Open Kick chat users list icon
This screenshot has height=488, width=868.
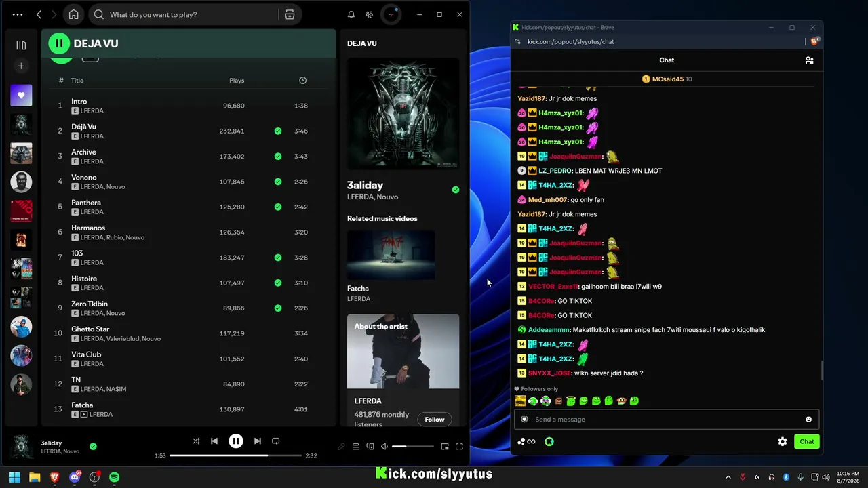pyautogui.click(x=809, y=60)
